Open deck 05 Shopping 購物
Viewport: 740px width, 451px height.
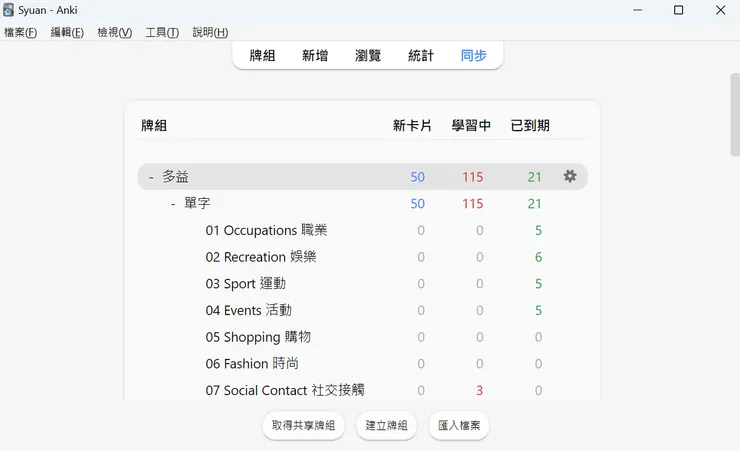(258, 337)
